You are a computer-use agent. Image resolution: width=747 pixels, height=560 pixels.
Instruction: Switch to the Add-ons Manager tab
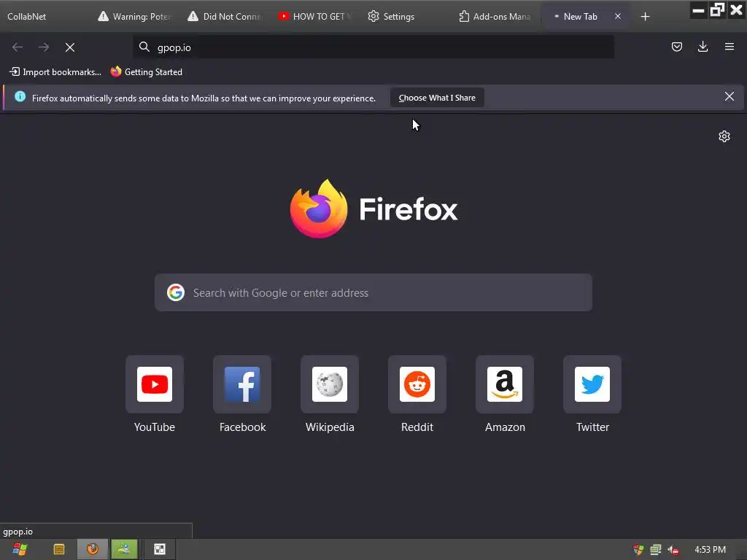pyautogui.click(x=495, y=17)
